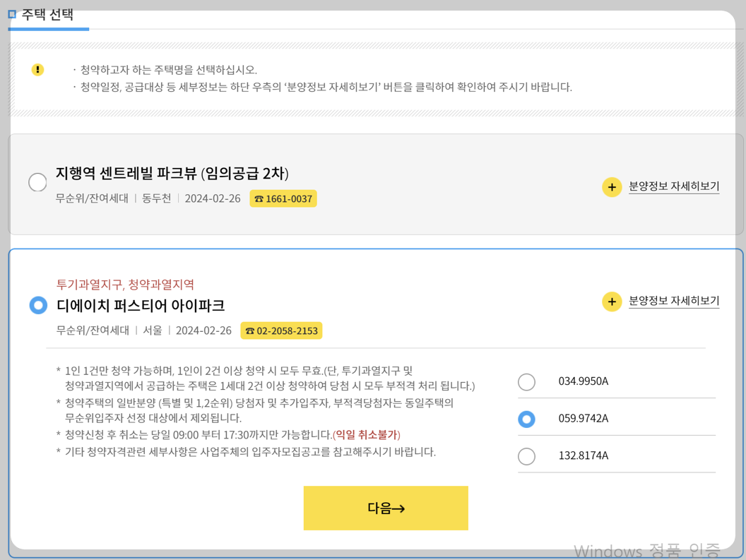The width and height of the screenshot is (746, 560).
Task: Click 투기과열지구, 청약과열지역 red label
Action: click(x=125, y=285)
